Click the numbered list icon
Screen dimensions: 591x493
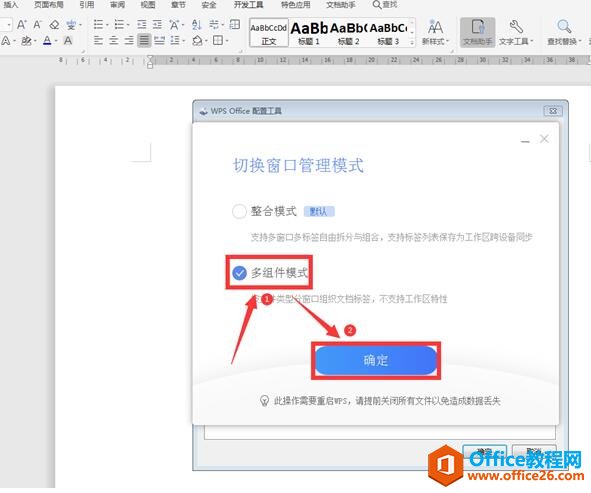[x=119, y=25]
